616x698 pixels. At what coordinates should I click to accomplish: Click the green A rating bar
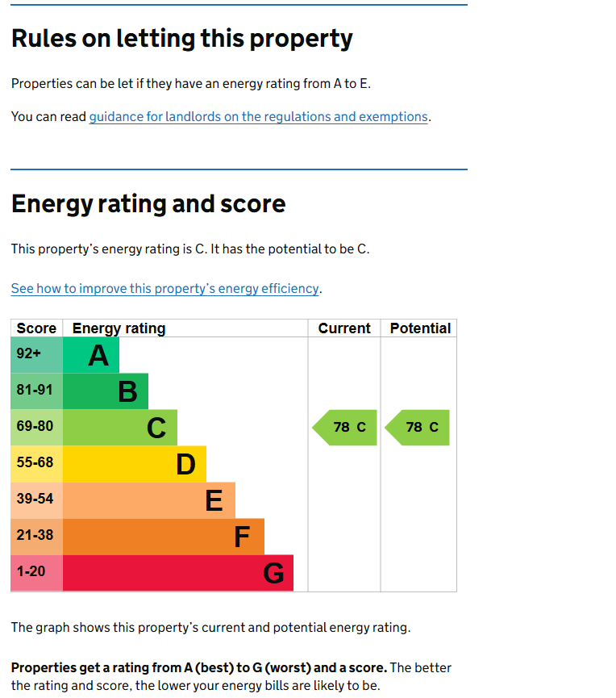coord(91,355)
